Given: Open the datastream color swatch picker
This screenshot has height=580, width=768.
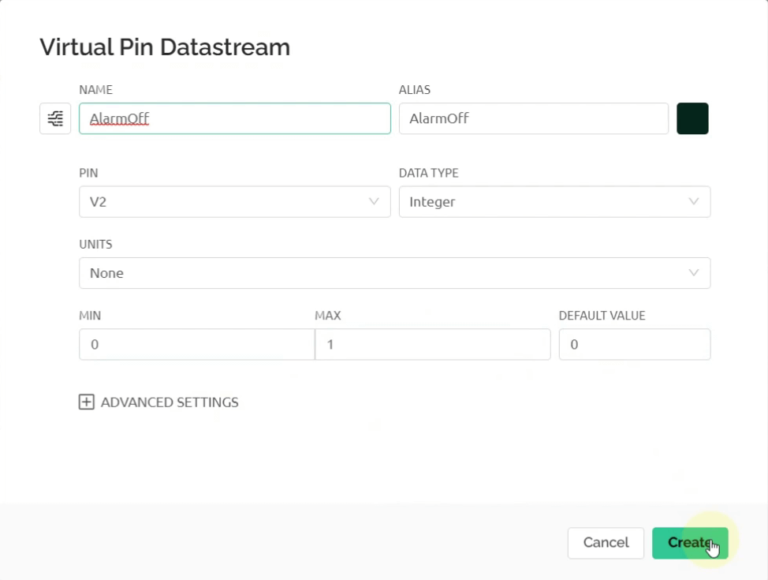Looking at the screenshot, I should [692, 118].
